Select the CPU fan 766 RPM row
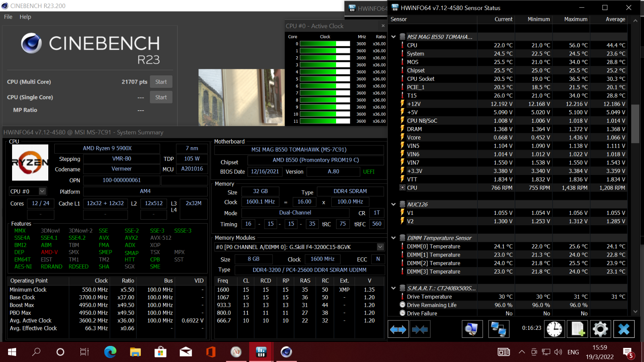Screen dimensions: 644x362 (x=512, y=188)
